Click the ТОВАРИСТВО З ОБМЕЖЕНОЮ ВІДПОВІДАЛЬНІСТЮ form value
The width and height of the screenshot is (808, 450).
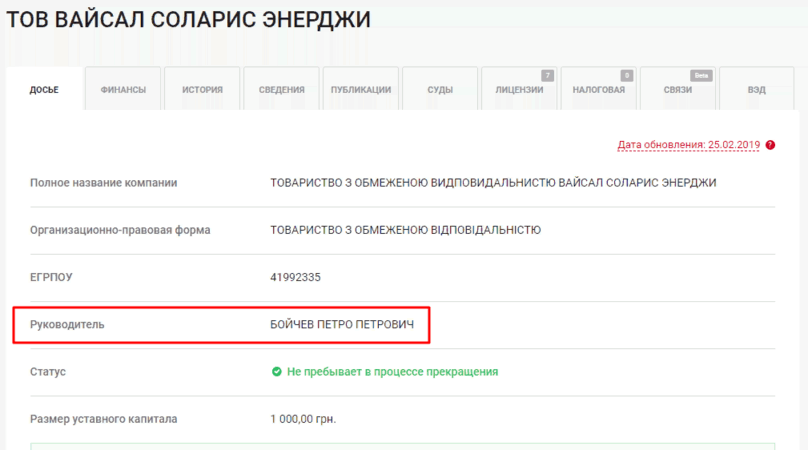[406, 230]
